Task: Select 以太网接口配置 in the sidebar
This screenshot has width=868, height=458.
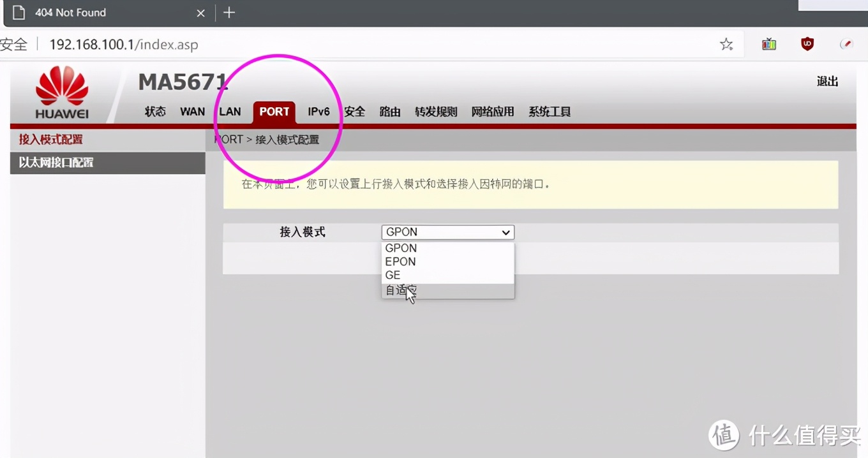Action: [x=108, y=163]
